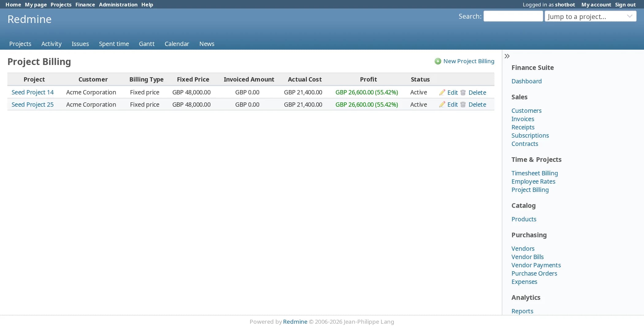Open the Calendar tab
Image resolution: width=644 pixels, height=328 pixels.
tap(177, 44)
